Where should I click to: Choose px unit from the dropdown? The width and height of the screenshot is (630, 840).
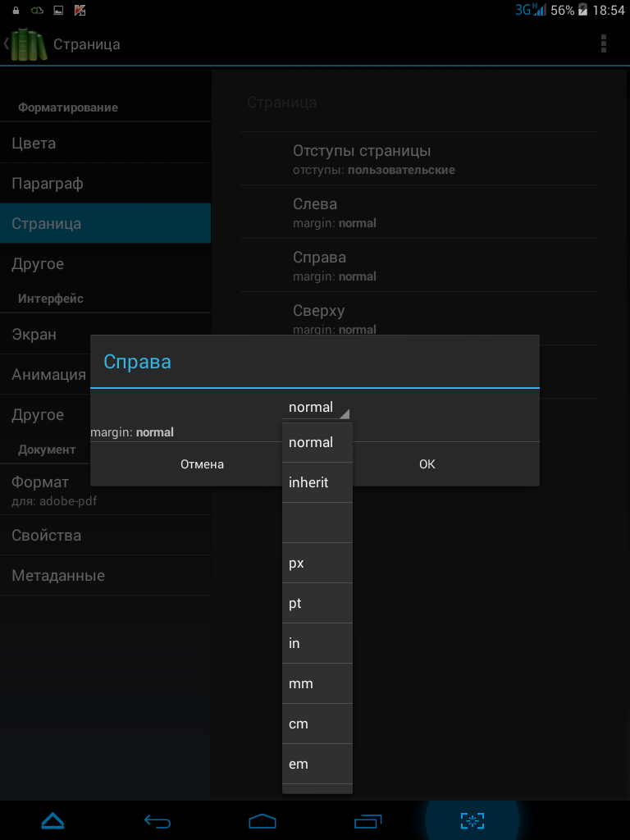[317, 563]
